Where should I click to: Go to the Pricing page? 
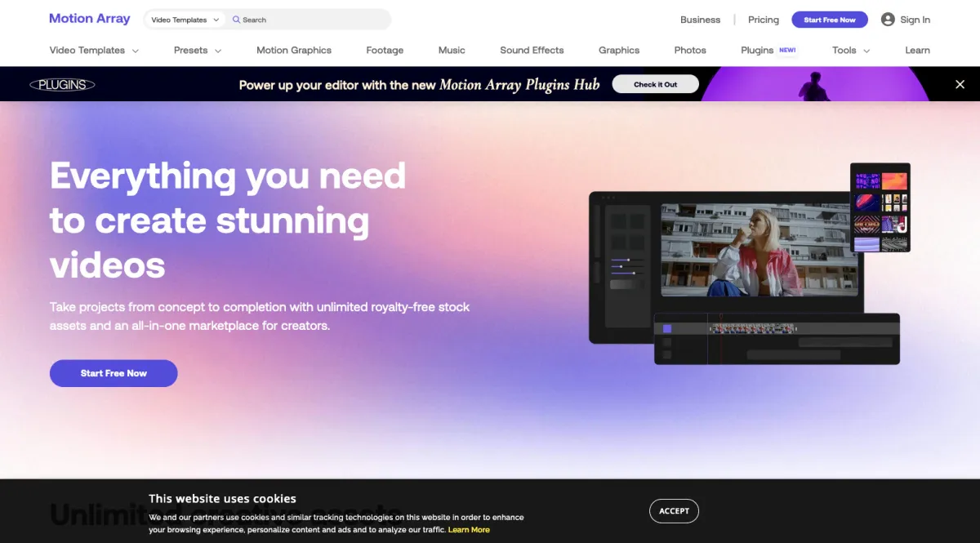click(764, 20)
